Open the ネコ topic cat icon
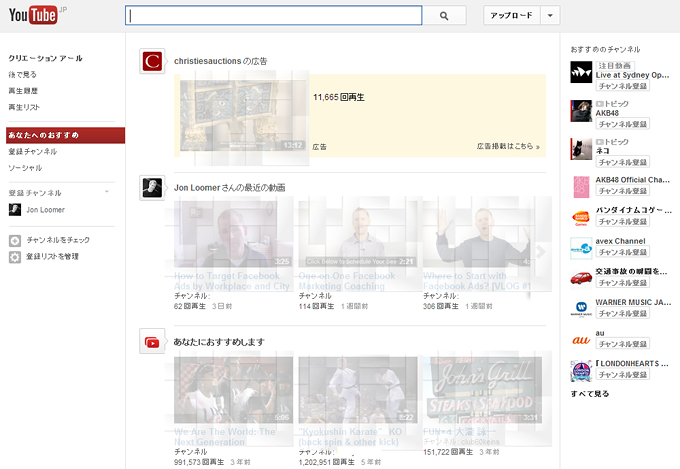The height and width of the screenshot is (469, 680). click(x=581, y=149)
